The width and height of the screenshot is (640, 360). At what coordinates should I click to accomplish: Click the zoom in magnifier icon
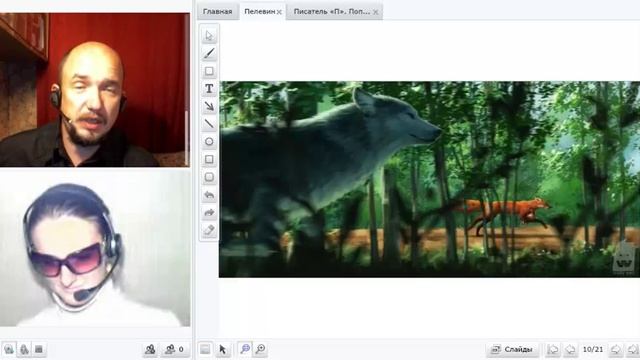[260, 349]
